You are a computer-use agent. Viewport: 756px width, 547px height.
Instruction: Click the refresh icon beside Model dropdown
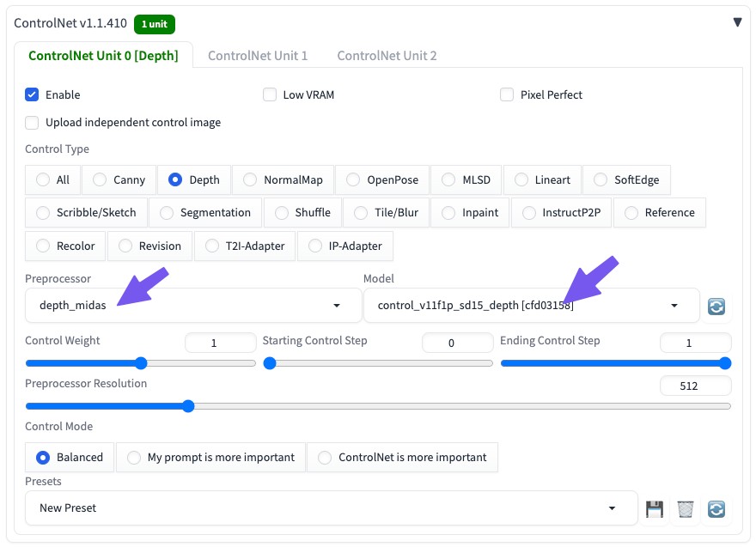tap(716, 306)
